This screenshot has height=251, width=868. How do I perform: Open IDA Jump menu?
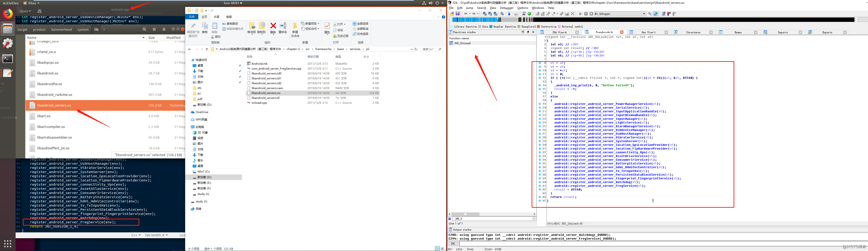pos(470,8)
